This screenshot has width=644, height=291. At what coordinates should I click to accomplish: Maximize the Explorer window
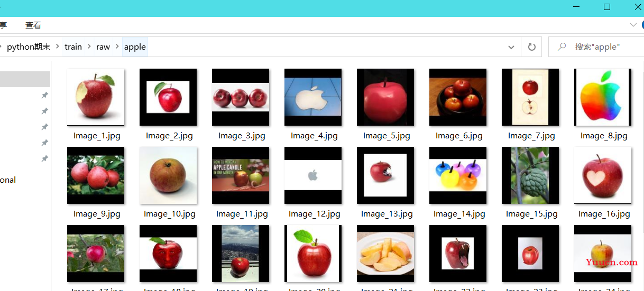607,7
